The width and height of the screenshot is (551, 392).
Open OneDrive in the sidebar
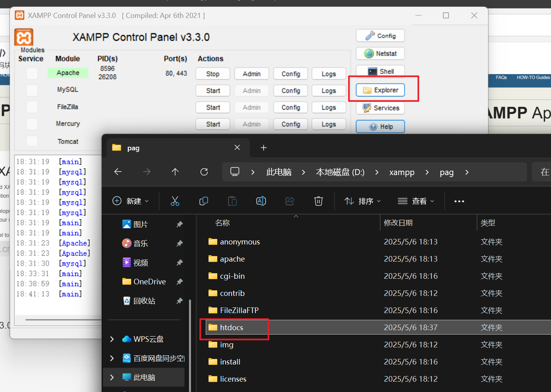pyautogui.click(x=144, y=282)
